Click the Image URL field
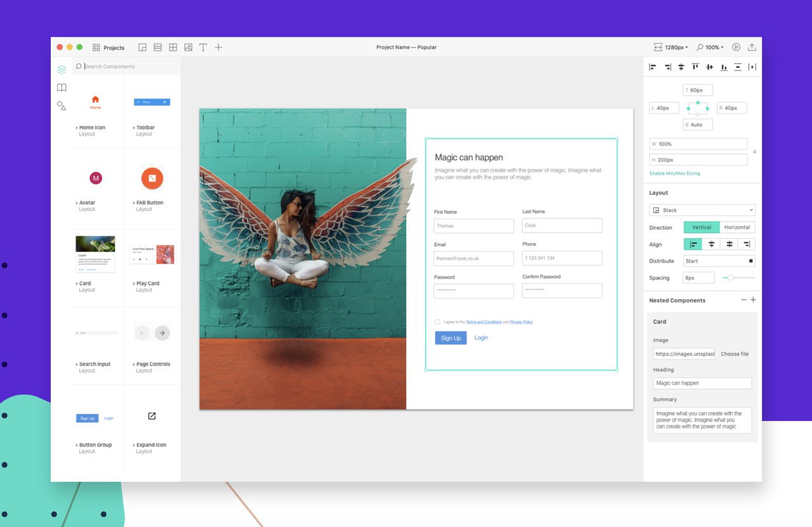The height and width of the screenshot is (527, 812). [684, 354]
